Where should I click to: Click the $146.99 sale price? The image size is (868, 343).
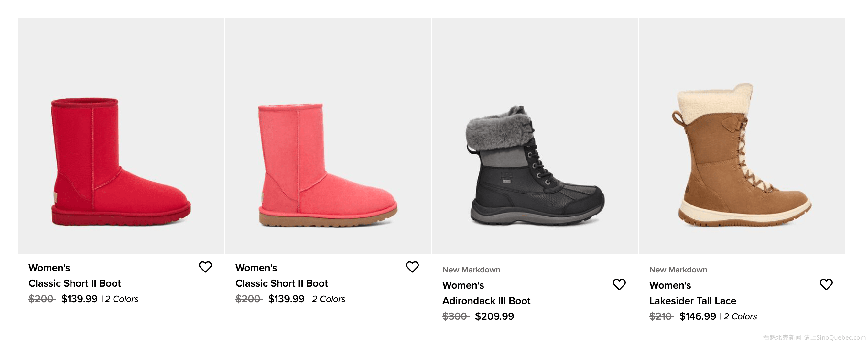coord(698,316)
